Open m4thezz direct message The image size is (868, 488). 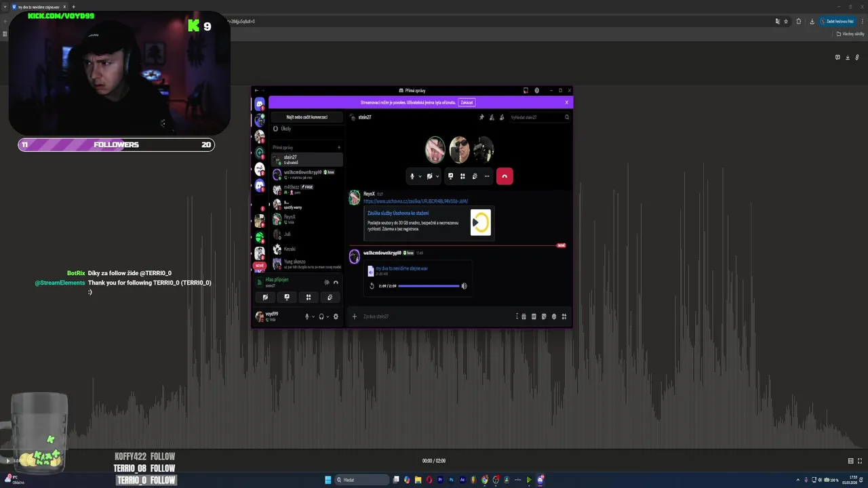pos(307,189)
